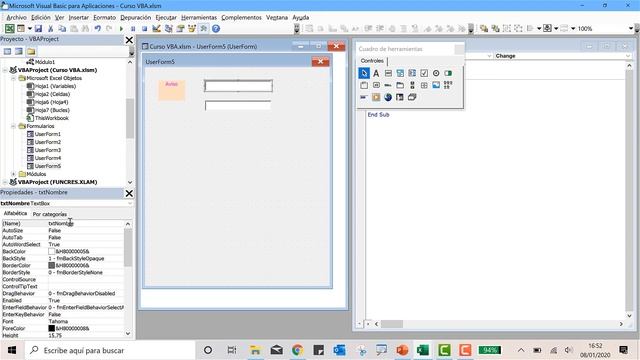The image size is (640, 360).
Task: Click View Code icon in Project panel
Action: click(7, 51)
